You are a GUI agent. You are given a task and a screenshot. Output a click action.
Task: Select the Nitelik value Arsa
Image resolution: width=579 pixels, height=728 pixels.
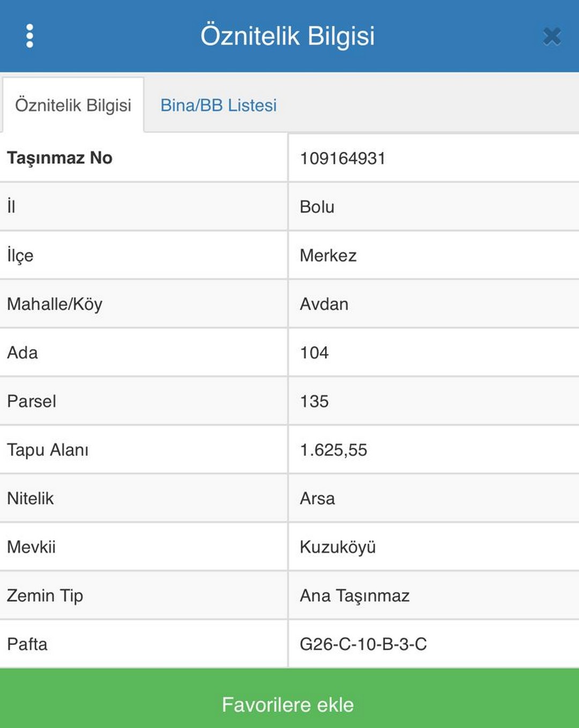(x=317, y=499)
